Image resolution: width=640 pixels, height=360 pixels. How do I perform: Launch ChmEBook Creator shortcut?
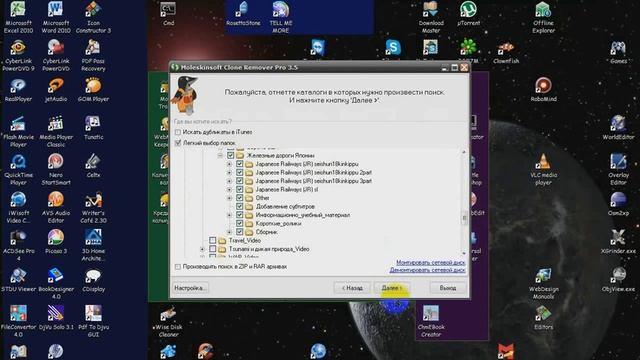(x=431, y=321)
